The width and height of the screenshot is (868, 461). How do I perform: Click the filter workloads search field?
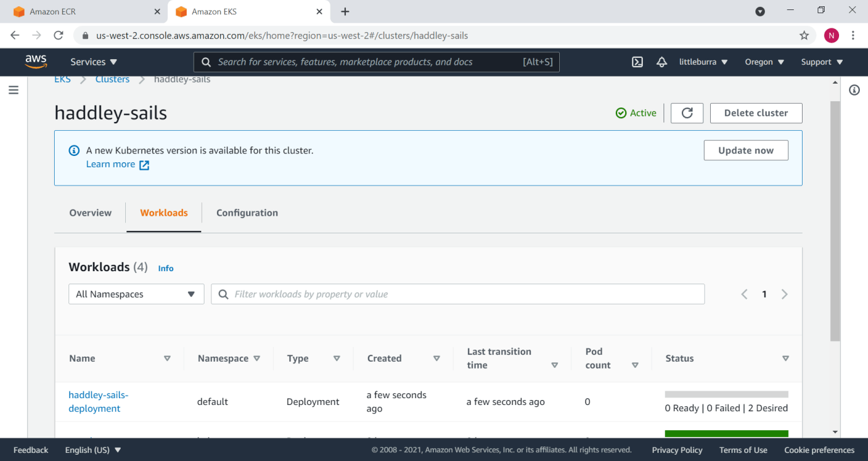[x=465, y=294]
